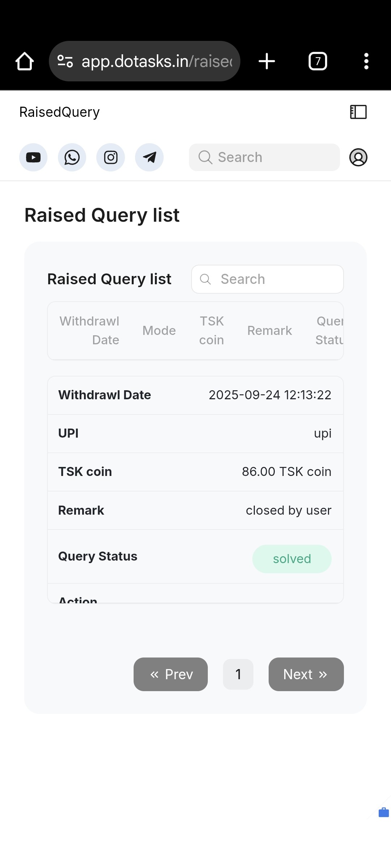Open the browser three-dot menu
The width and height of the screenshot is (391, 868).
pos(366,61)
